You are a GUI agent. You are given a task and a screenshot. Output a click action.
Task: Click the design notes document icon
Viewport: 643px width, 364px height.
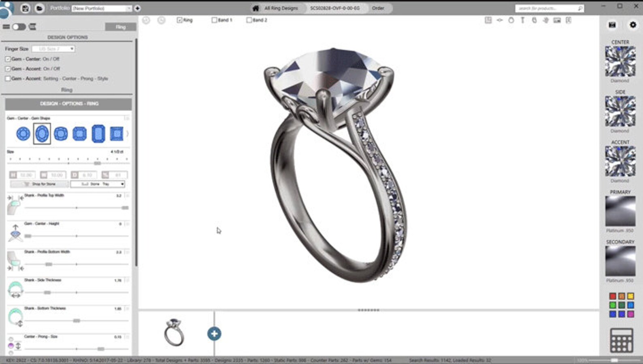pyautogui.click(x=568, y=20)
